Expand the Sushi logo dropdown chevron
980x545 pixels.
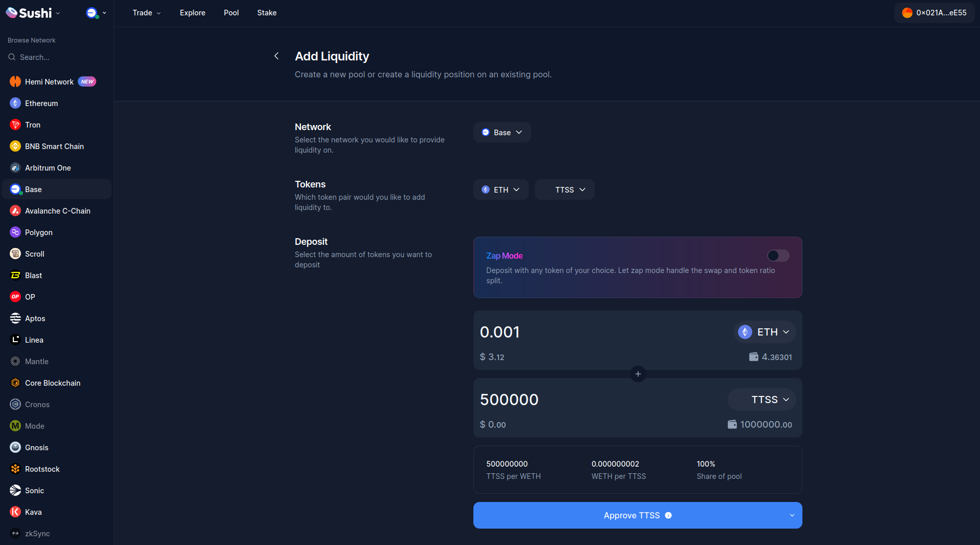[58, 13]
